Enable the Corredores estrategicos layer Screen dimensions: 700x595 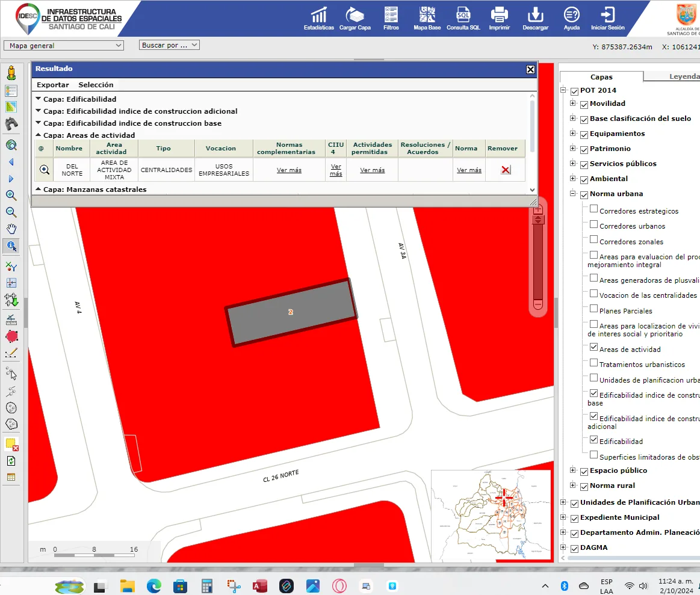[594, 209]
